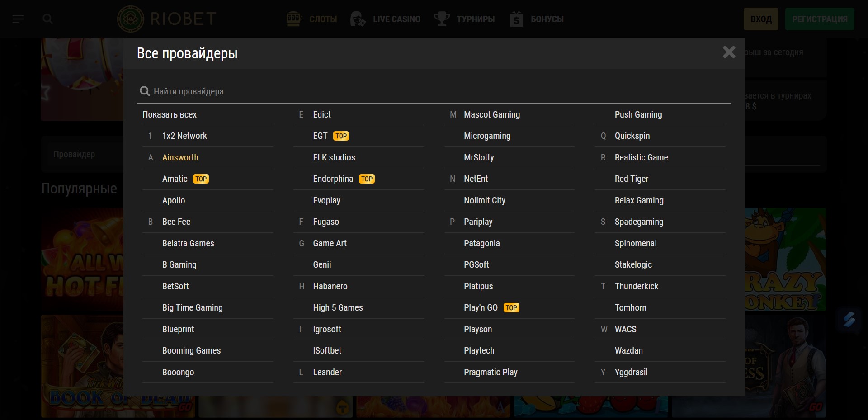Viewport: 868px width, 420px height.
Task: Select Pariplay provider
Action: click(x=478, y=222)
